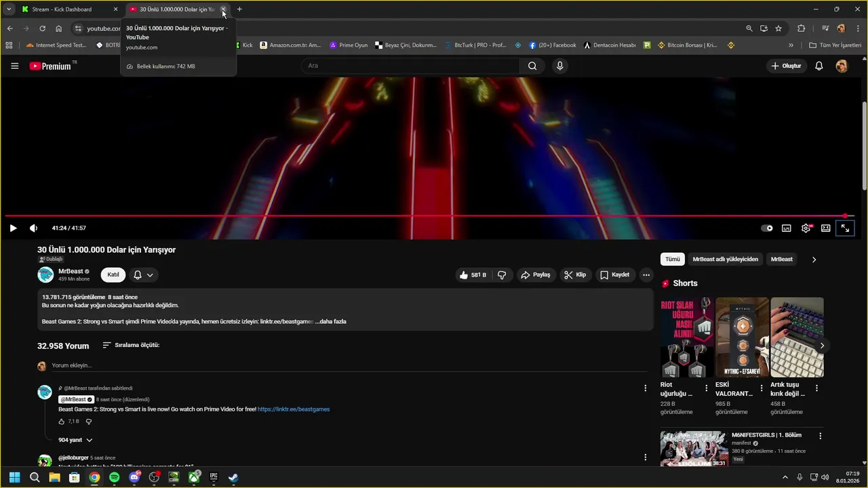Dislike the pinned MrBeast comment
This screenshot has height=488, width=868.
click(x=89, y=422)
